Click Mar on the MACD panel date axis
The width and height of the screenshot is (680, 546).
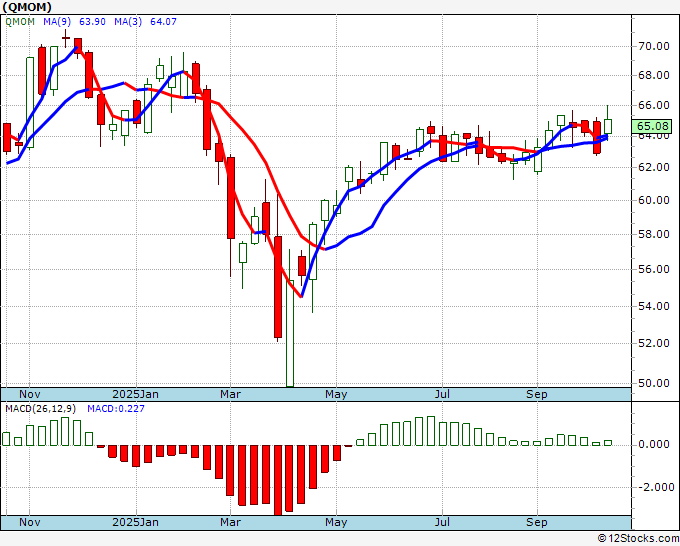point(230,522)
